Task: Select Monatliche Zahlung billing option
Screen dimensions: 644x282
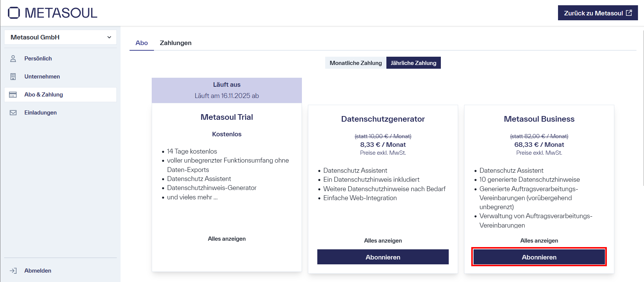Action: (x=356, y=63)
